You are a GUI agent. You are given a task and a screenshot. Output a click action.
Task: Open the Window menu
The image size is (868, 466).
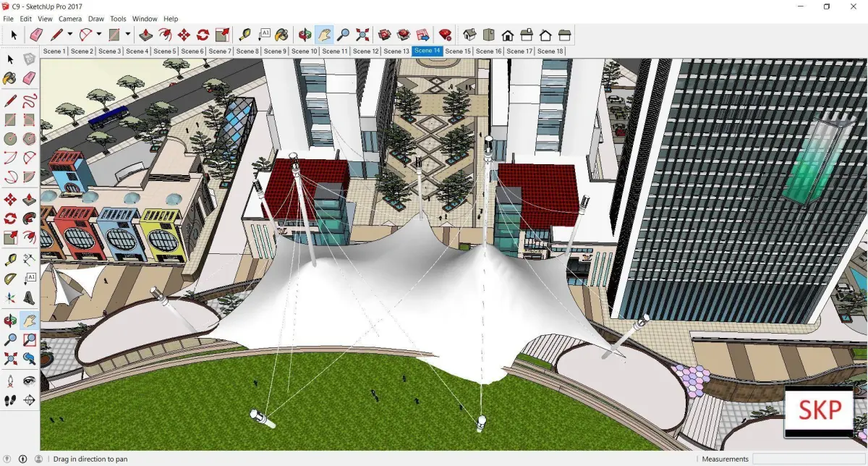[x=145, y=18]
